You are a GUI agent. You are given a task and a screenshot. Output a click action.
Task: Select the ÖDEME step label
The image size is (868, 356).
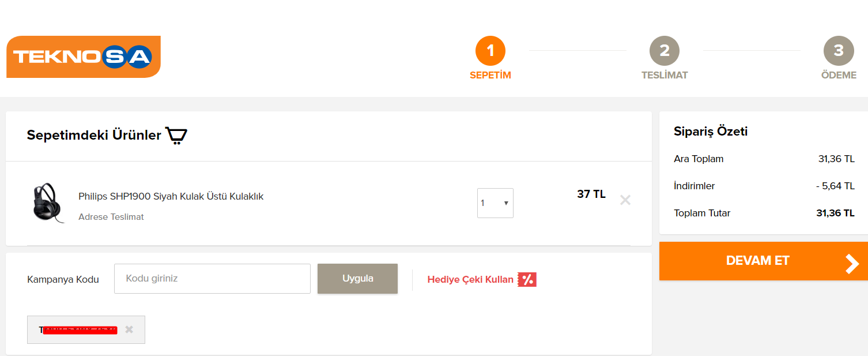[839, 75]
